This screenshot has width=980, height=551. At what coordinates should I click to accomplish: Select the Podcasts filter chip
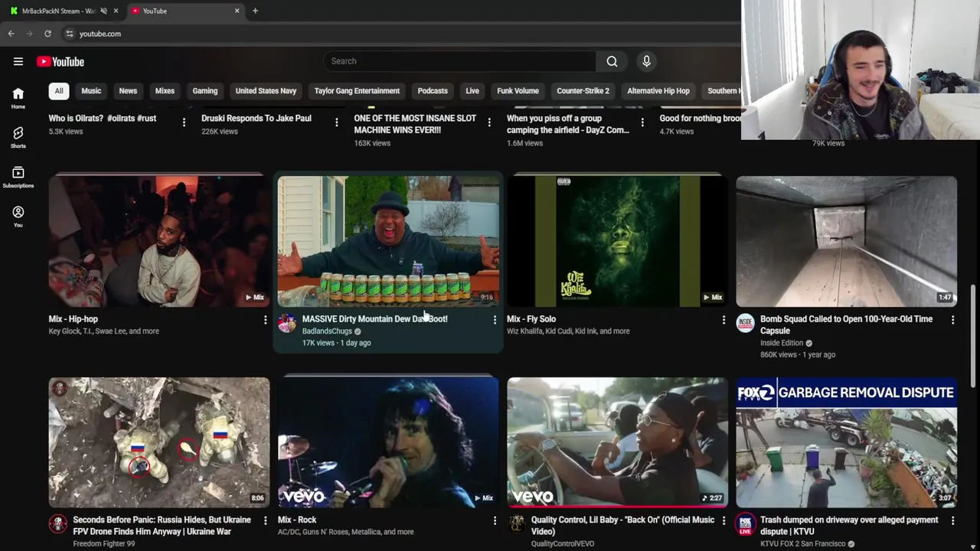(433, 91)
